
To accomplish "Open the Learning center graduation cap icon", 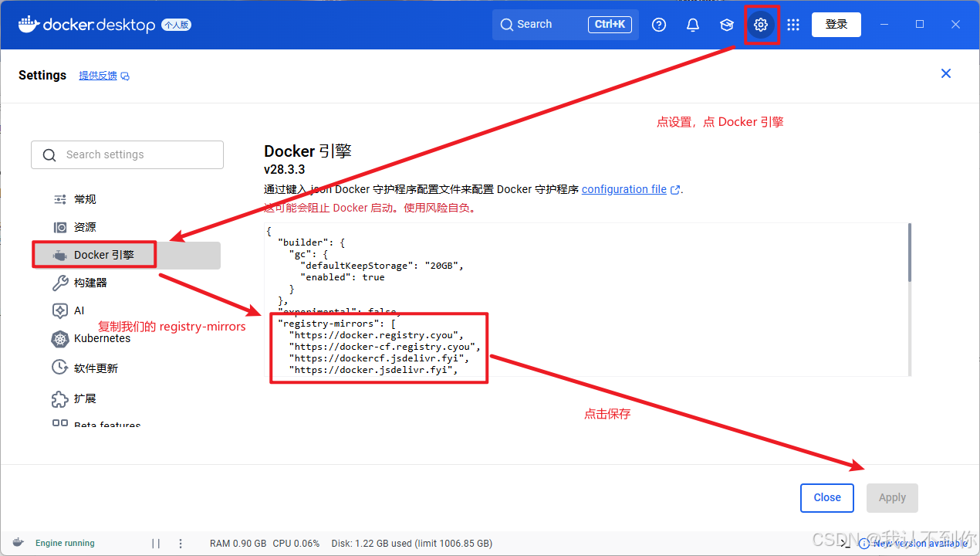I will pyautogui.click(x=727, y=25).
